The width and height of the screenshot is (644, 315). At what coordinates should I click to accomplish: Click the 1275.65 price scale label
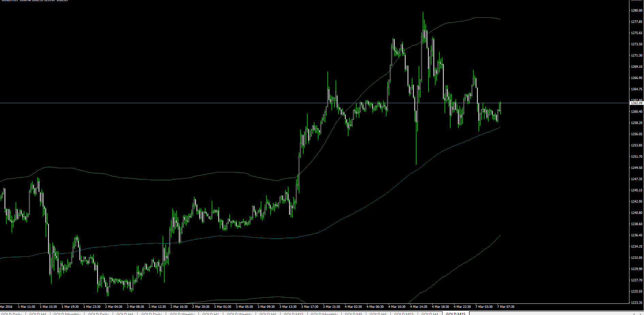(x=637, y=33)
